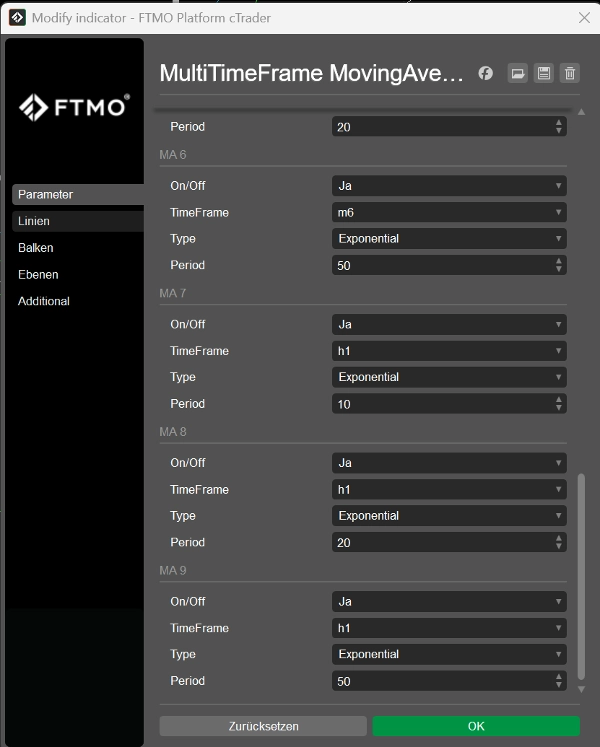Open MA 9 On/Off dropdown

click(449, 602)
